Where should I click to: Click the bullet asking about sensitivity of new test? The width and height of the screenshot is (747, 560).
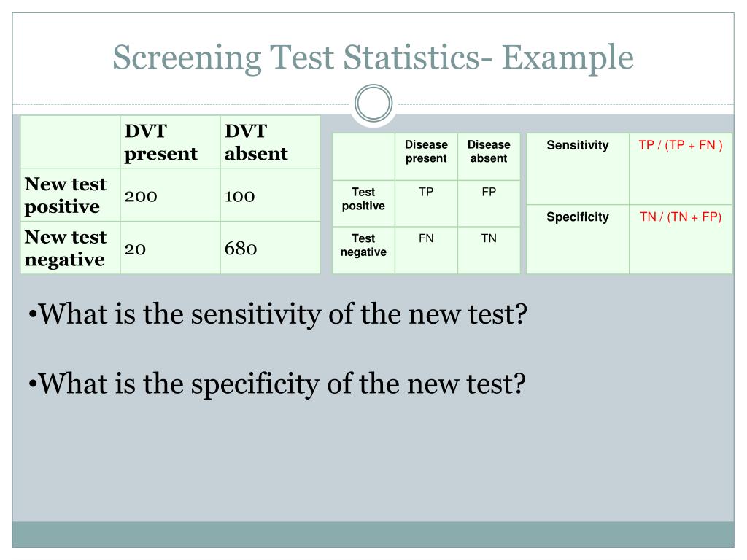tap(278, 314)
